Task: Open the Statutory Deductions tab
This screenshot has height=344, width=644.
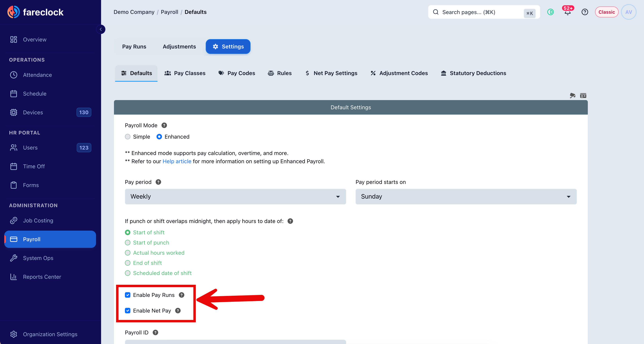Action: [x=473, y=73]
